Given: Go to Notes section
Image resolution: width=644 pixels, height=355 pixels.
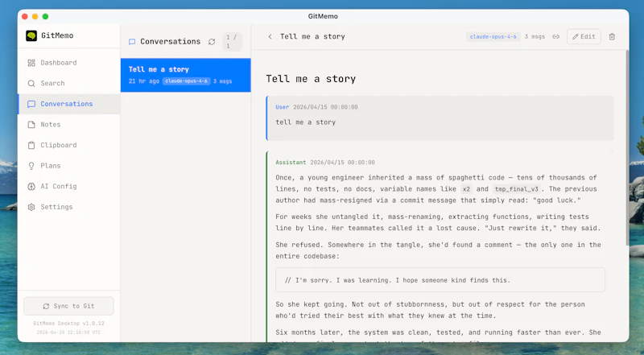Looking at the screenshot, I should pyautogui.click(x=69, y=125).
